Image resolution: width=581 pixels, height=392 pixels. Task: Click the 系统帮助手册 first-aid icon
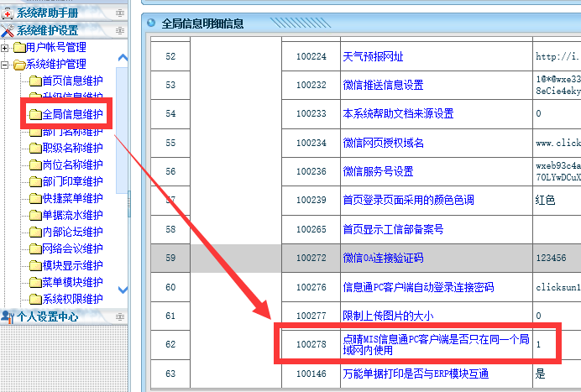pos(8,13)
